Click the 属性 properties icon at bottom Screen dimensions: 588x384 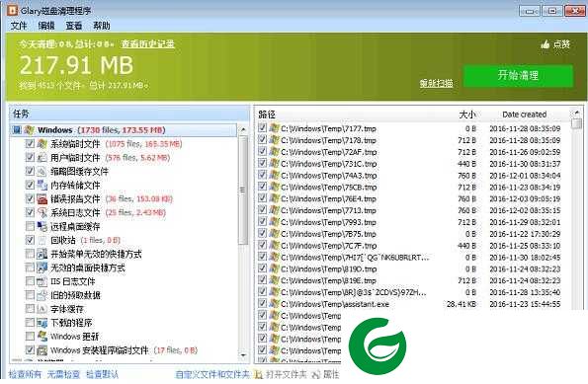pos(316,374)
